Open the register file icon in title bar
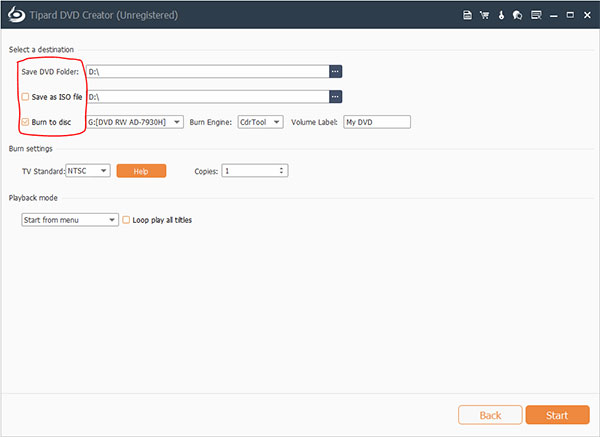 pos(467,15)
